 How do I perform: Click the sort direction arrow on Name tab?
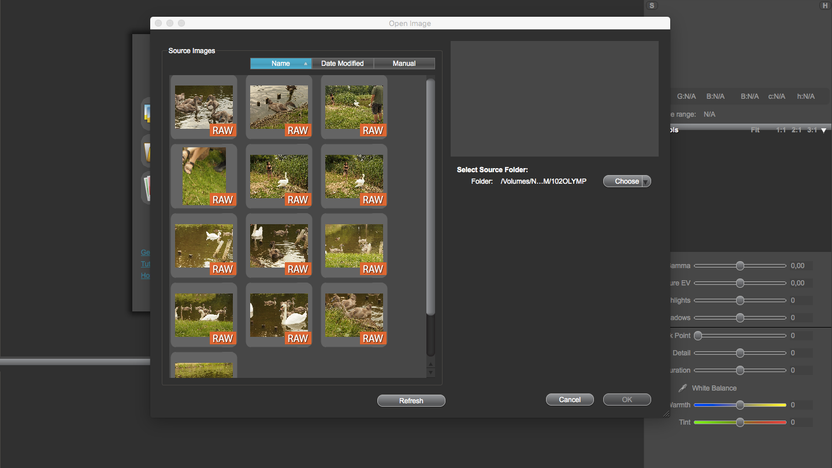(306, 64)
